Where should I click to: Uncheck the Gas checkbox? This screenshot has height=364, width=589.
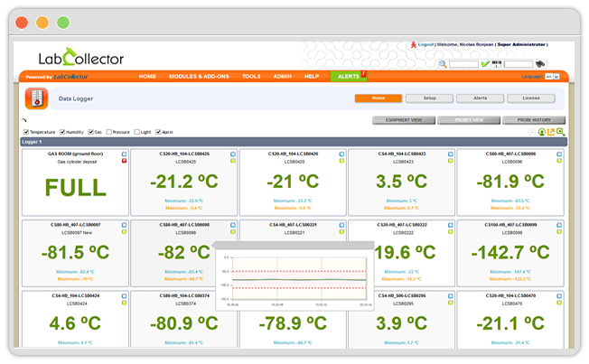91,132
